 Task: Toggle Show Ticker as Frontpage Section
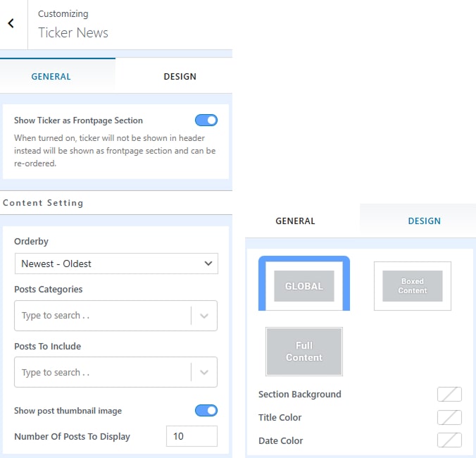pyautogui.click(x=206, y=120)
